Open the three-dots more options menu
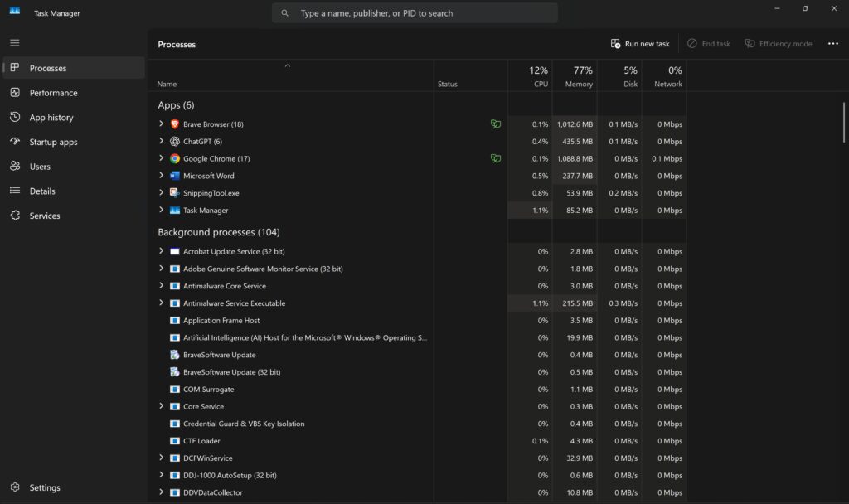The width and height of the screenshot is (849, 504). (832, 44)
